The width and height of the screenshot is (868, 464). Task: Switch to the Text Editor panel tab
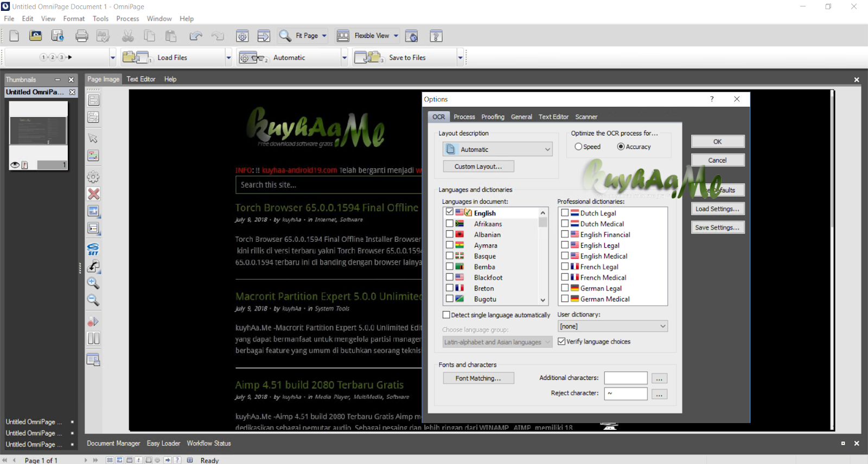coord(141,79)
